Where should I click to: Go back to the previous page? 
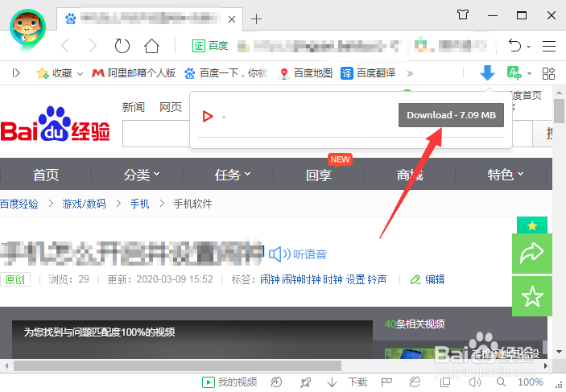[x=65, y=46]
